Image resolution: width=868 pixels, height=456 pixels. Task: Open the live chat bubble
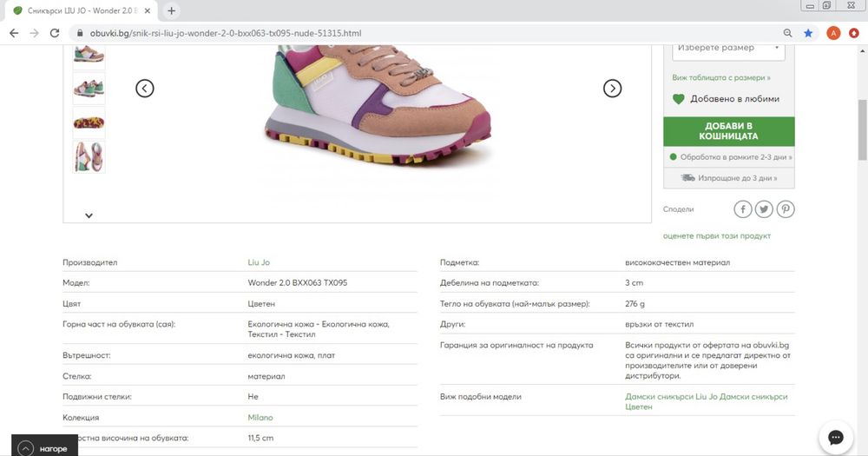click(x=836, y=437)
